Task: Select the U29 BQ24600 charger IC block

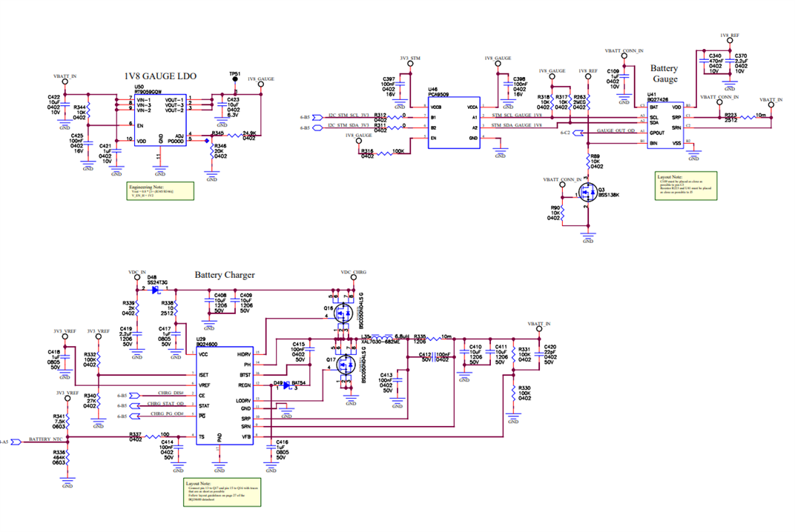Action: coord(225,396)
